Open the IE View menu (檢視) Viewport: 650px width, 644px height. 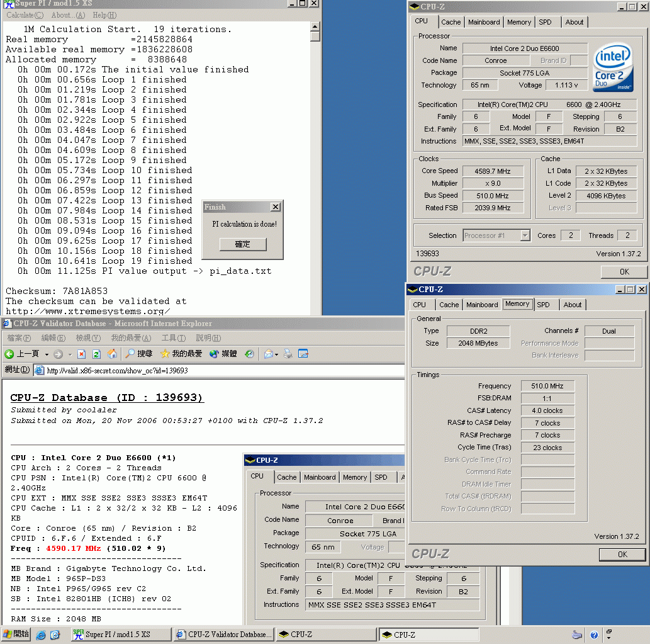[x=88, y=338]
